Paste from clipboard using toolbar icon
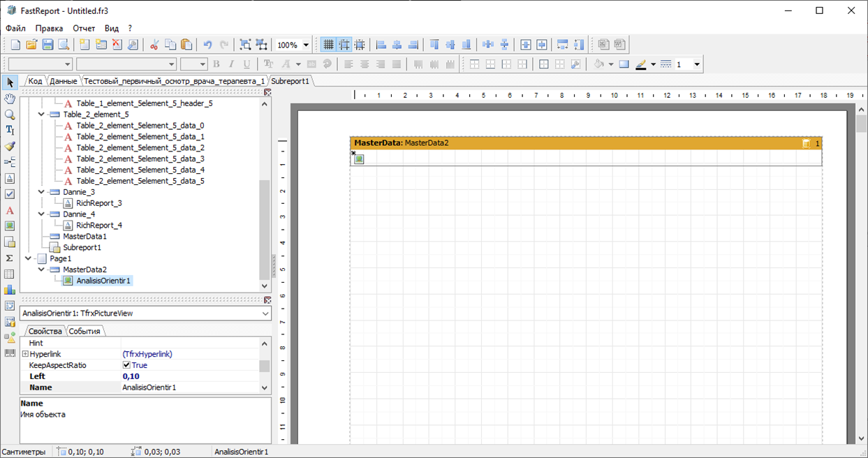Viewport: 868px width, 458px height. pos(186,45)
